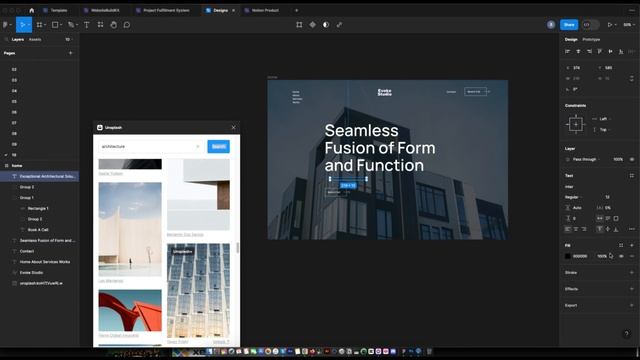The width and height of the screenshot is (640, 360).
Task: Click the Unsplash search input field
Action: [151, 147]
